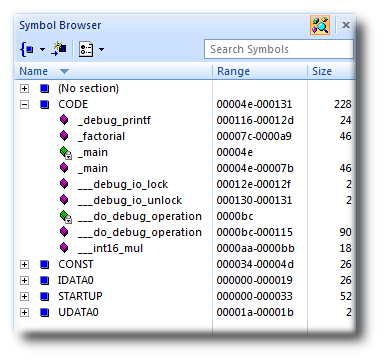This screenshot has height=363, width=386.
Task: Click the curly-brace grouping icon in toolbar
Action: pos(27,50)
